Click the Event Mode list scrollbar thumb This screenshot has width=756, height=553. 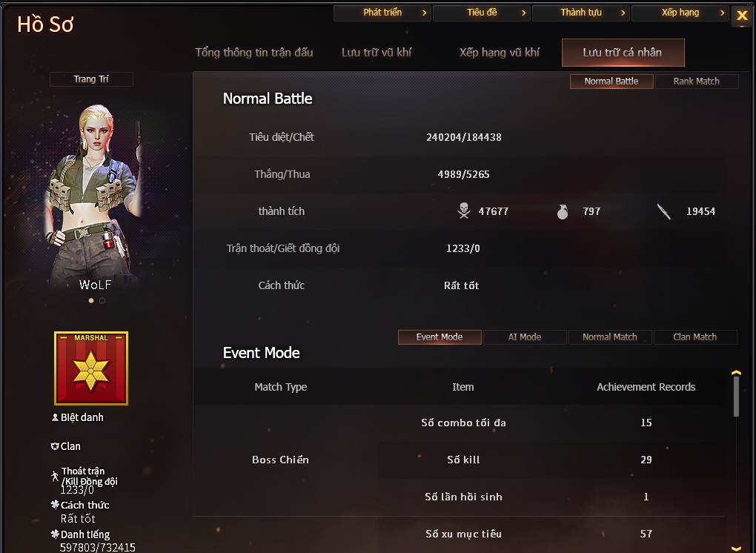coord(736,397)
